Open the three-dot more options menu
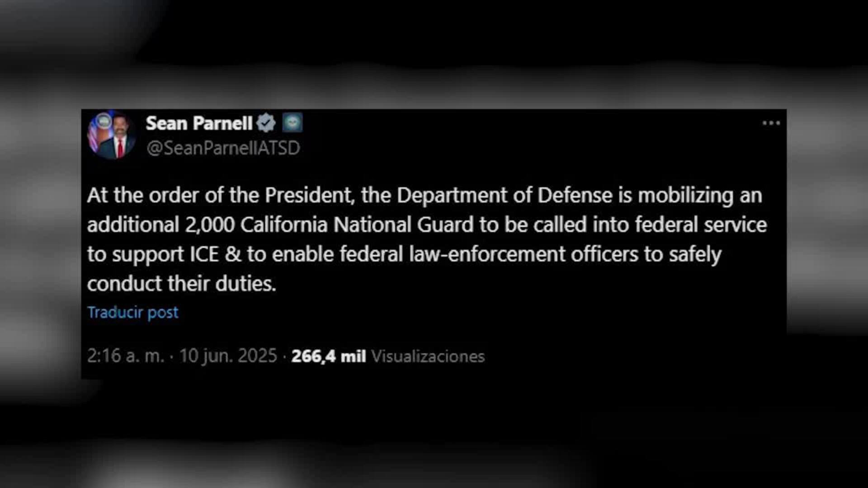This screenshot has height=488, width=868. tap(771, 123)
